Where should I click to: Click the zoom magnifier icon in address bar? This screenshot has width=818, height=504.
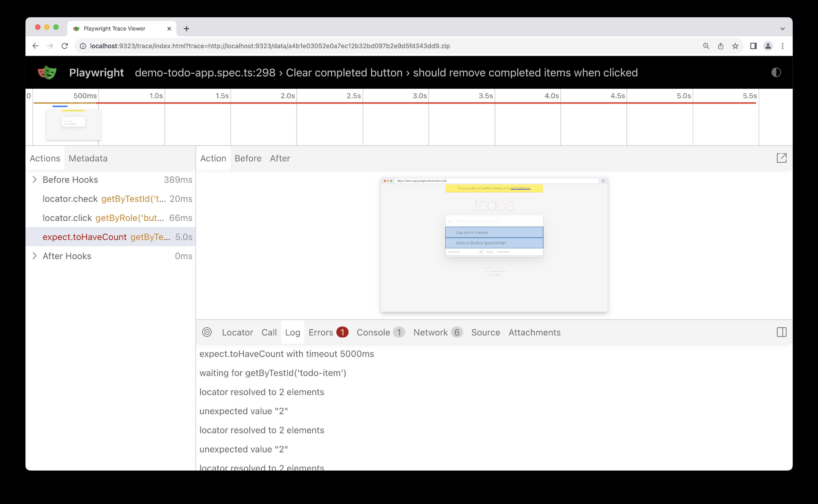click(706, 46)
